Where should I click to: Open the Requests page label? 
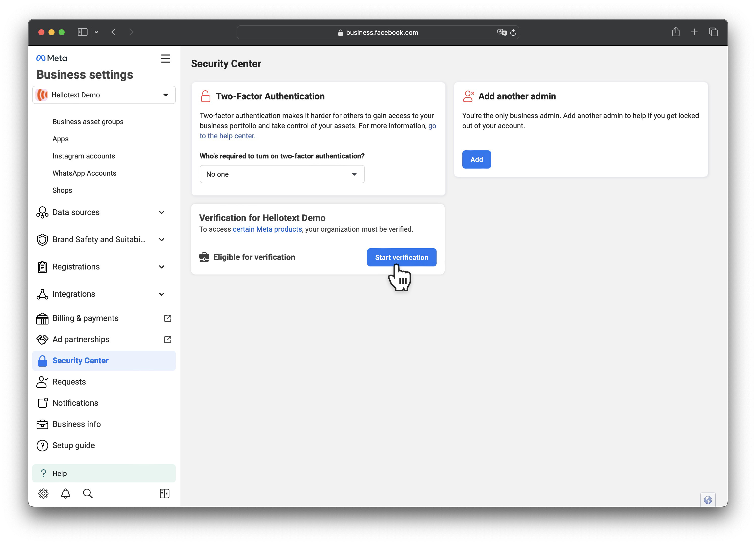coord(69,382)
